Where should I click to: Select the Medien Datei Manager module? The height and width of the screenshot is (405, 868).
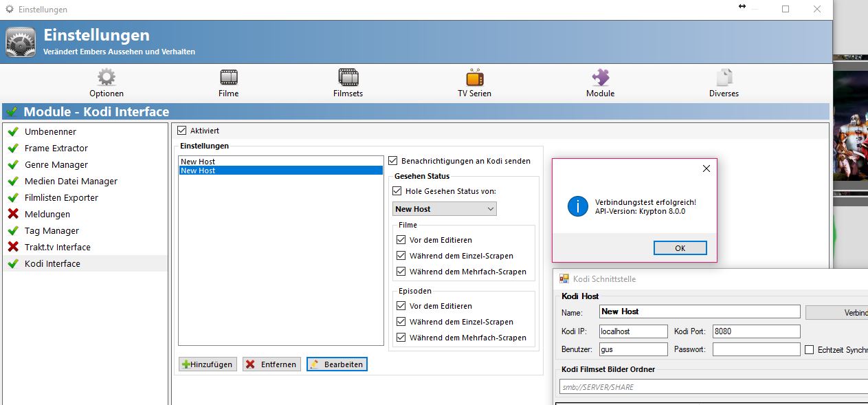point(85,181)
